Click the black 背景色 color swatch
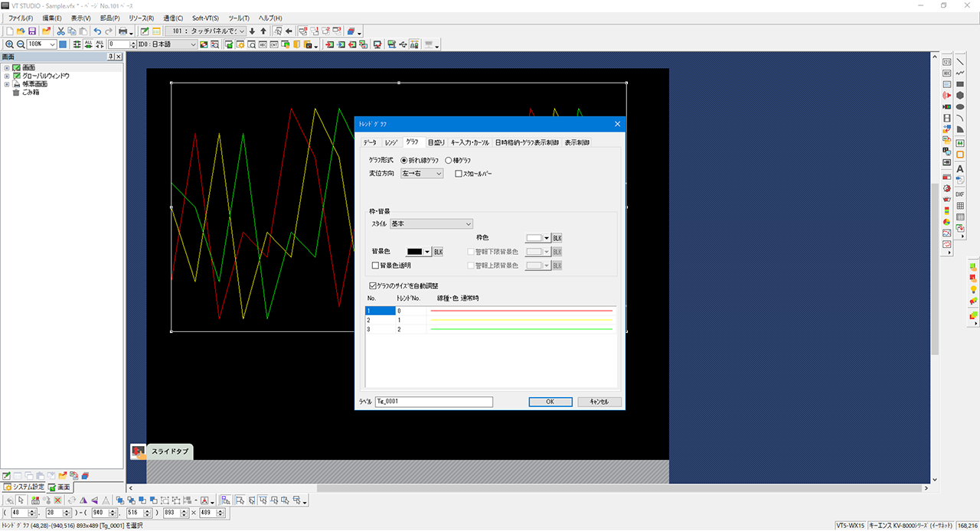The width and height of the screenshot is (980, 531). pyautogui.click(x=414, y=252)
